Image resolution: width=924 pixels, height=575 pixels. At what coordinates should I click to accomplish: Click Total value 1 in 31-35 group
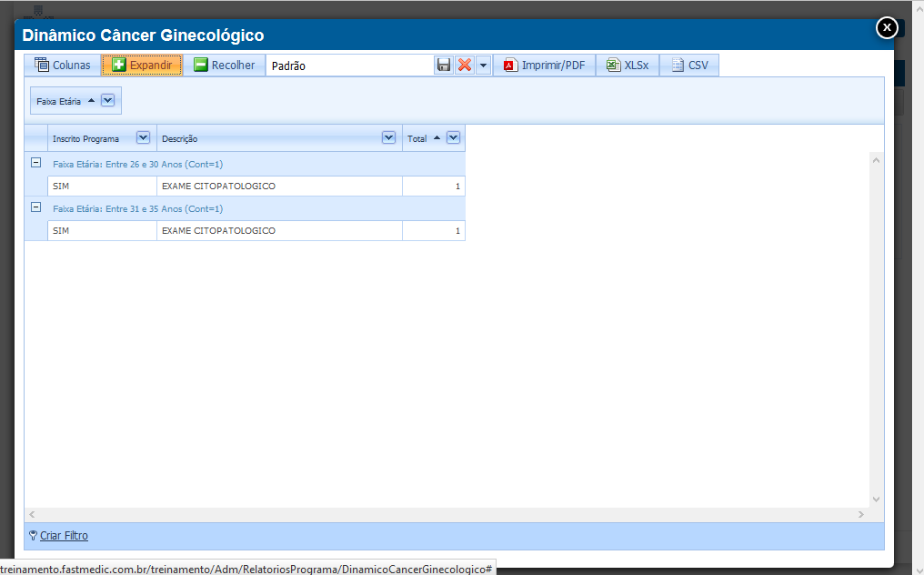pyautogui.click(x=434, y=230)
